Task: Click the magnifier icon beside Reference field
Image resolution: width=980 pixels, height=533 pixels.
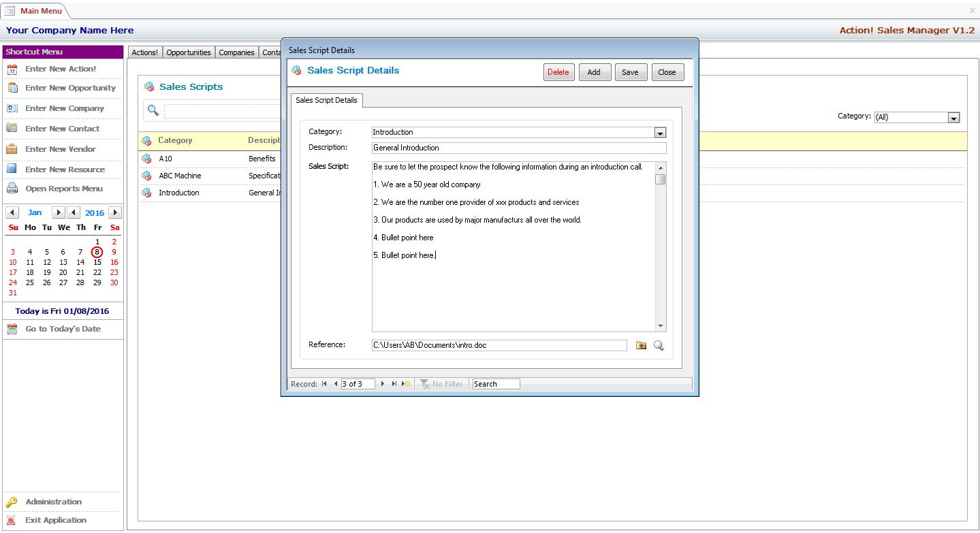Action: click(659, 346)
